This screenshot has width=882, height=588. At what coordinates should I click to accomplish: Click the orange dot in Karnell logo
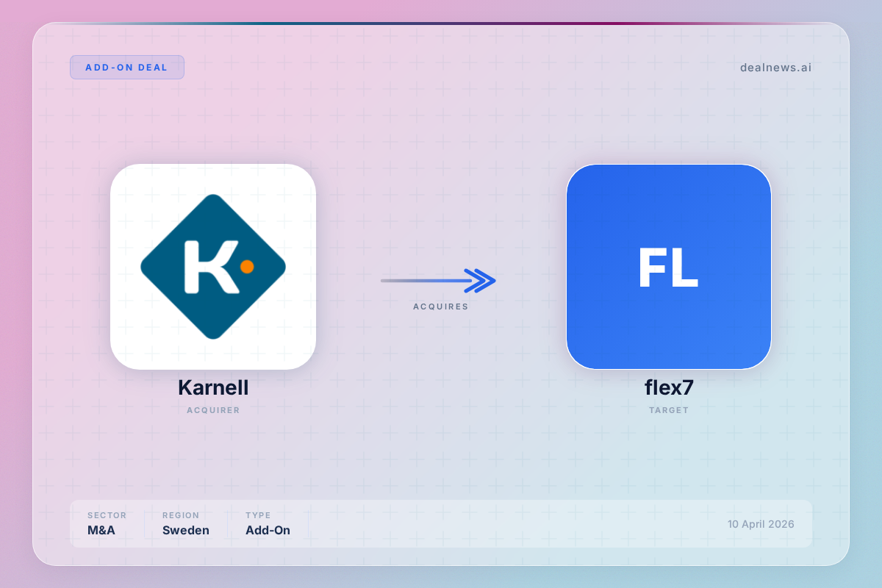point(247,267)
